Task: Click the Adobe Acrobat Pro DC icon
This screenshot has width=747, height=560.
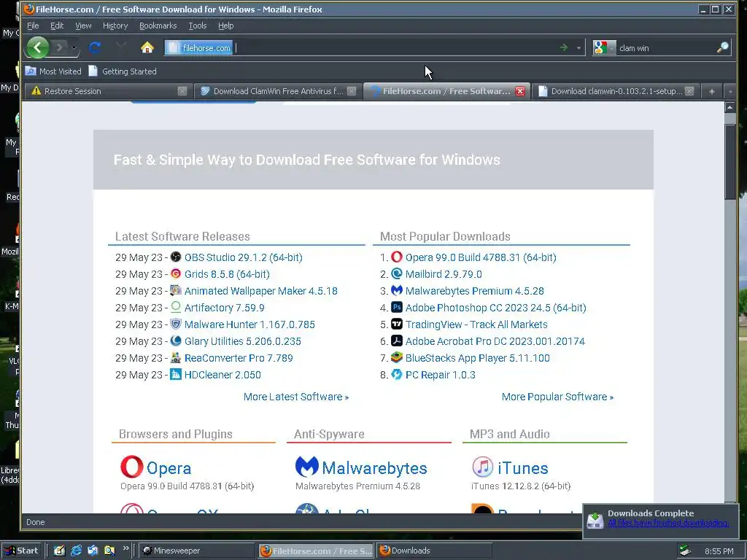Action: (x=397, y=341)
